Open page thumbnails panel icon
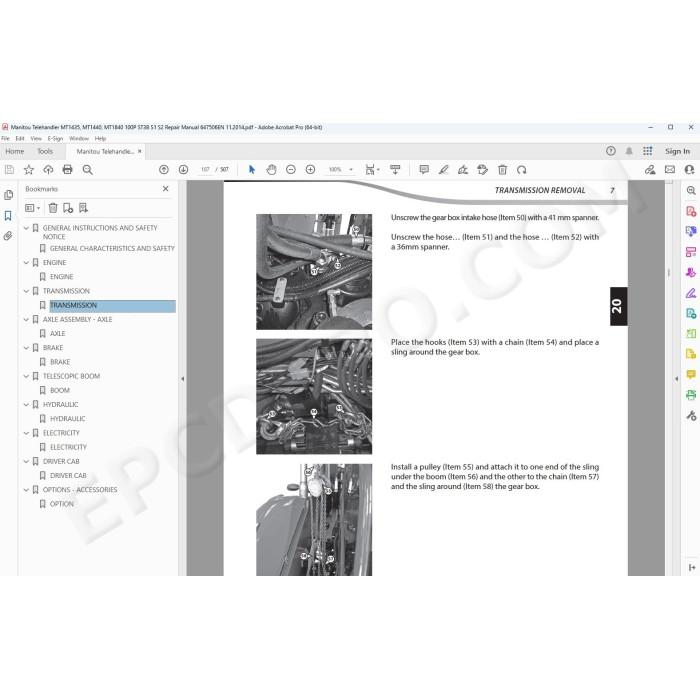Screen dimensions: 700x700 [8, 195]
